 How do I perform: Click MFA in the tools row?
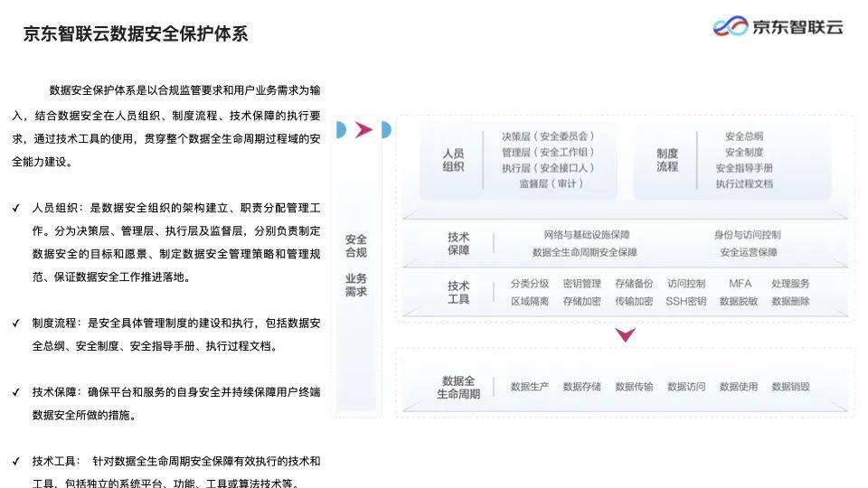click(x=741, y=284)
